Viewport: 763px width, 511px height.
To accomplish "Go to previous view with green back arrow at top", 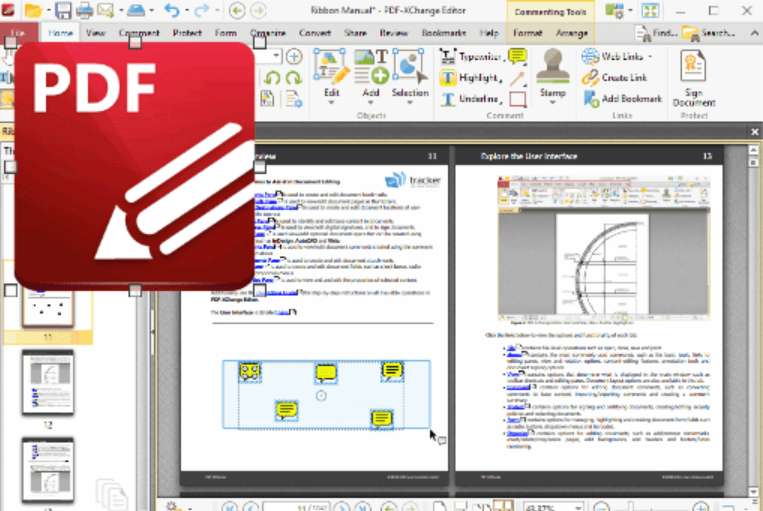I will (237, 10).
